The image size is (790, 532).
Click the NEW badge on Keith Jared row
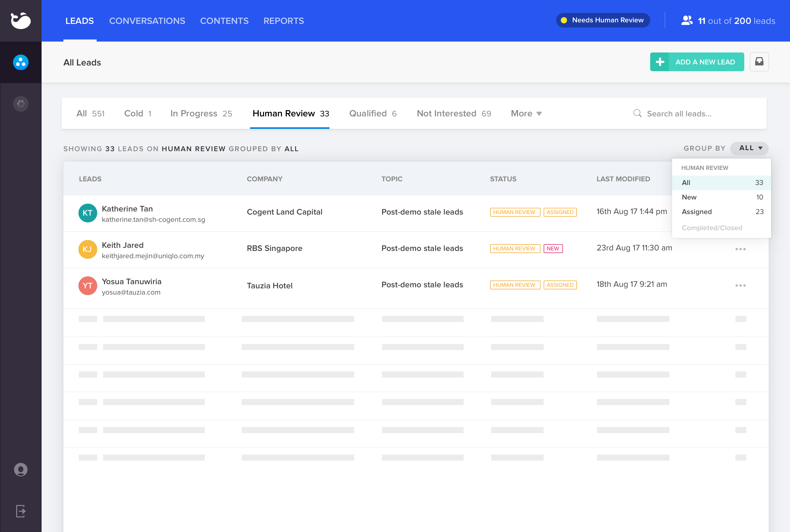[553, 248]
